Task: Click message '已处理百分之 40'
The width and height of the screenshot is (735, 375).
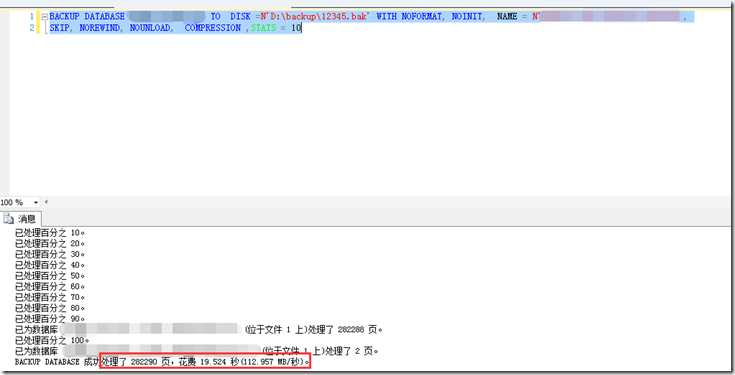Action: tap(50, 265)
